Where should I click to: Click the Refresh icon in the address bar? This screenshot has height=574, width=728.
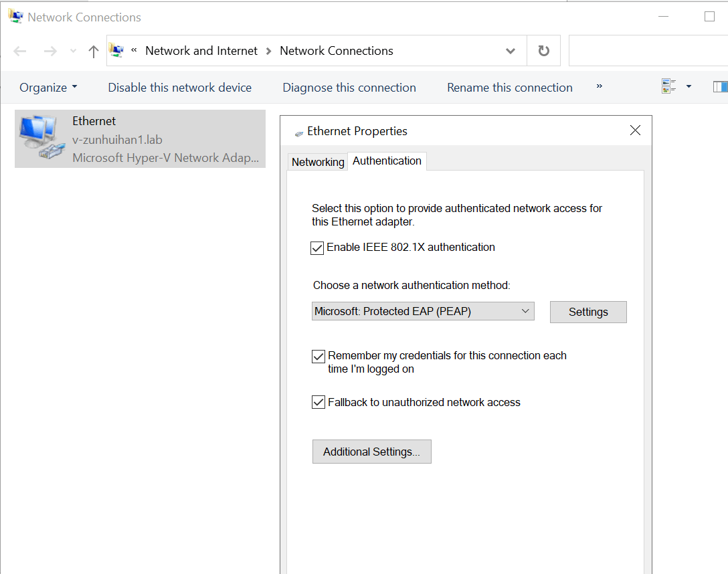pos(543,50)
